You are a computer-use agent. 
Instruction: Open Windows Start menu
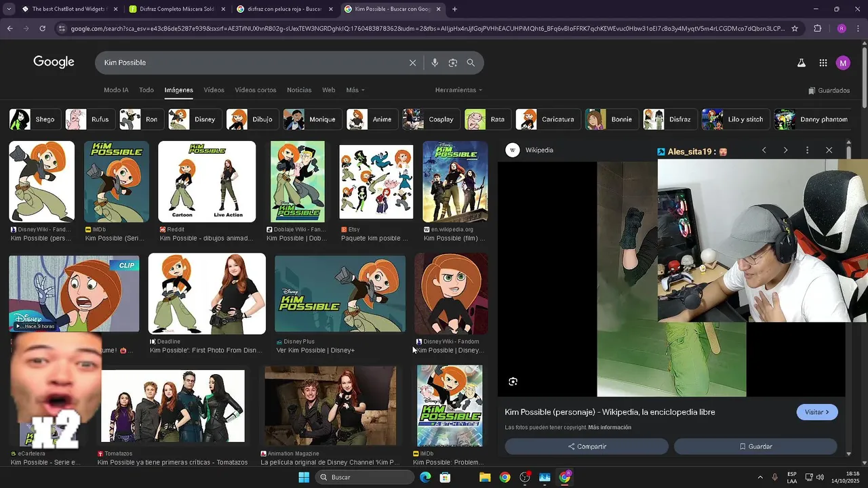point(304,477)
